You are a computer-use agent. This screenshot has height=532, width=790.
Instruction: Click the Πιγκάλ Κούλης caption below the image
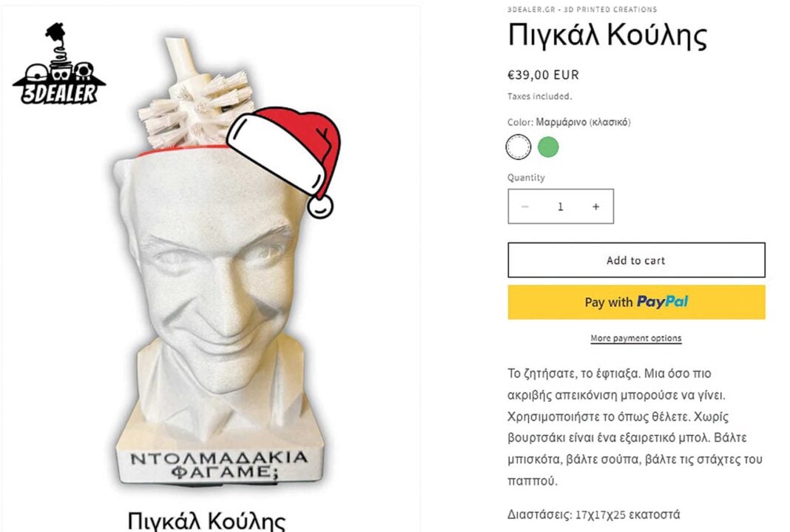click(206, 521)
